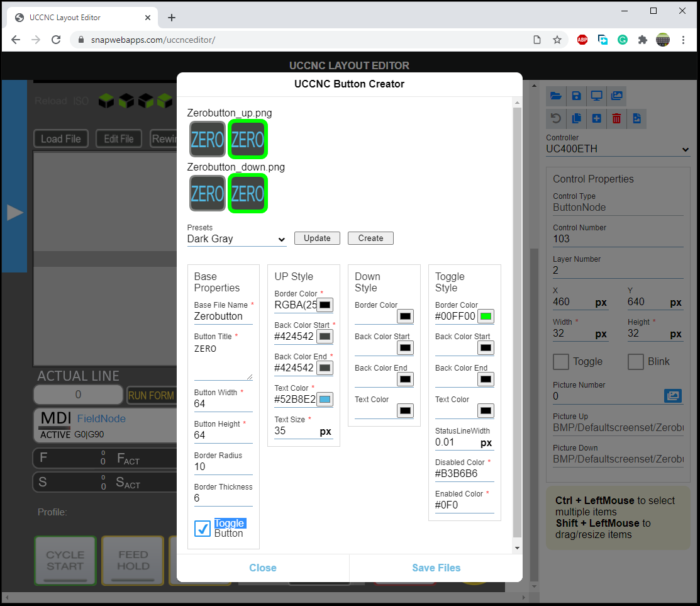Click the floppy disk save icon
The height and width of the screenshot is (606, 700).
pos(576,96)
